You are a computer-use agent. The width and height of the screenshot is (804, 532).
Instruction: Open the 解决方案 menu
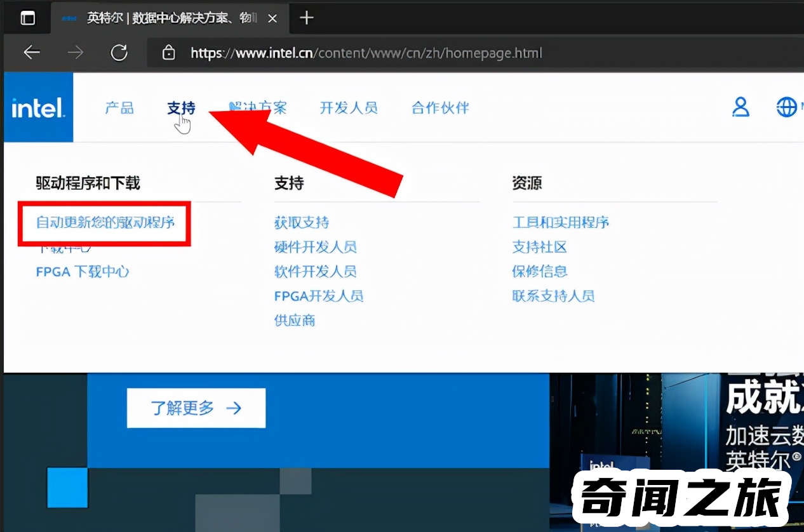coord(258,108)
